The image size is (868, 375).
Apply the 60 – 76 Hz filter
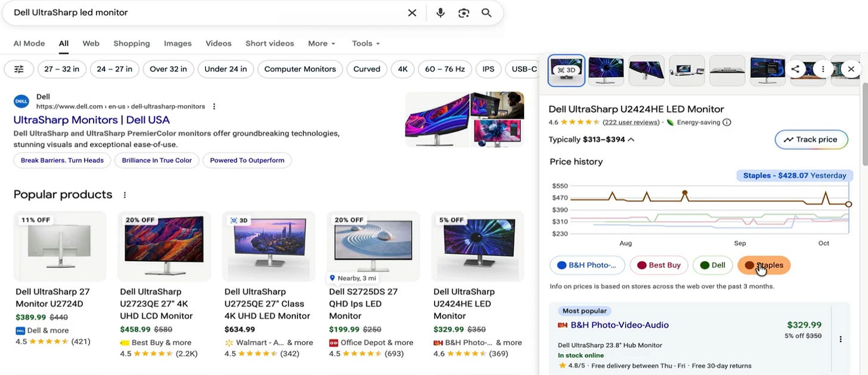[x=445, y=69]
